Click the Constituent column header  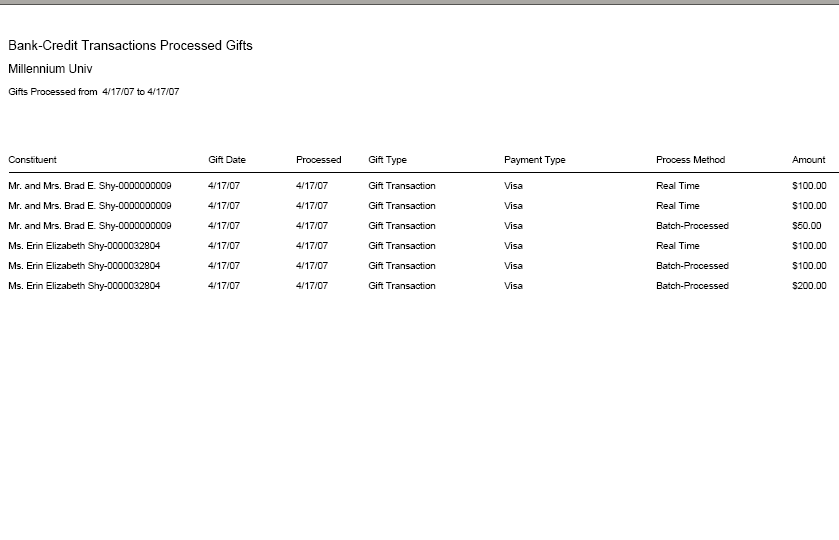coord(32,159)
